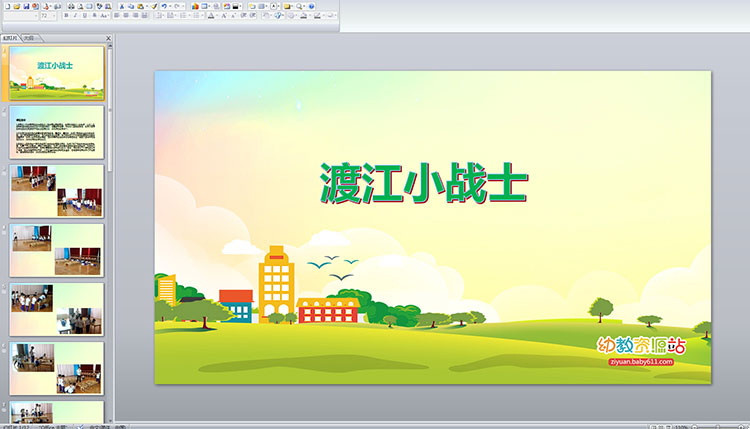Open the Zoom dropdown arrow in toolbar
This screenshot has height=429, width=750.
(x=305, y=6)
